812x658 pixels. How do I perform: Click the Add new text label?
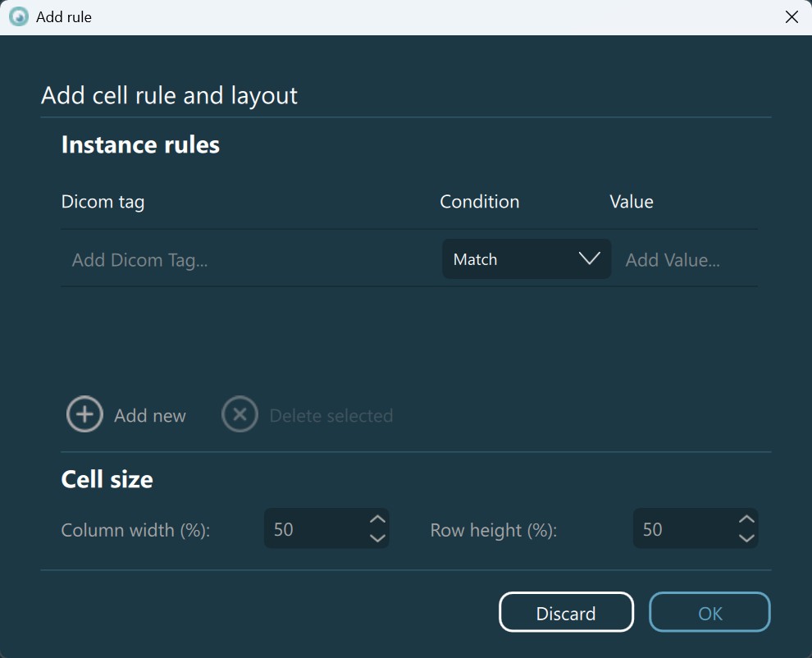[150, 416]
